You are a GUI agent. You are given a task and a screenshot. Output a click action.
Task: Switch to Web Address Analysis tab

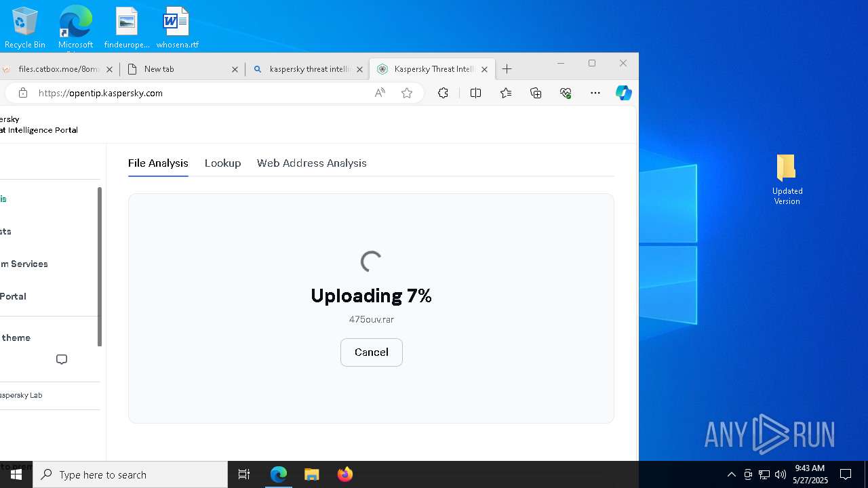pos(311,163)
